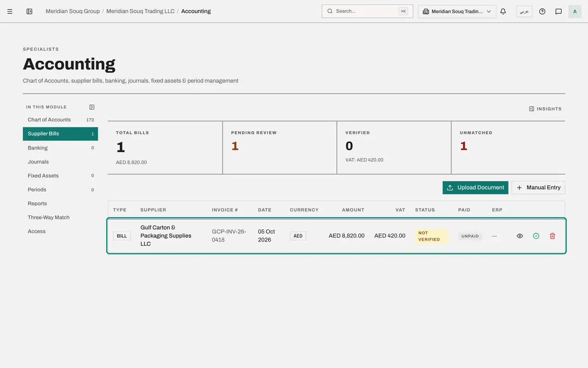
Task: Click the Pending Review summary card
Action: pos(280,148)
